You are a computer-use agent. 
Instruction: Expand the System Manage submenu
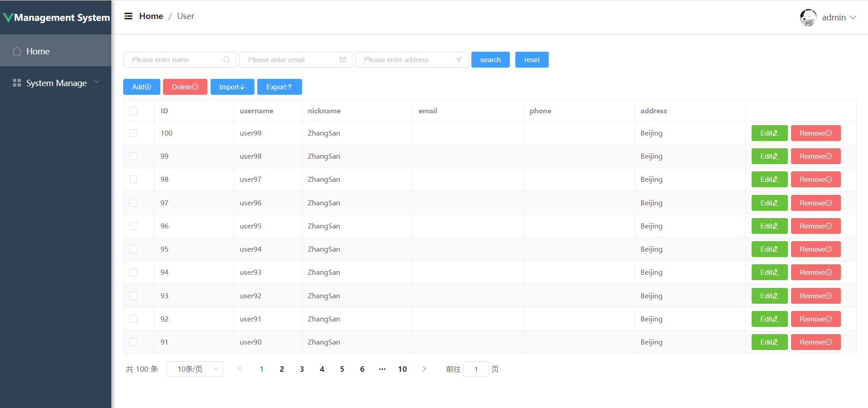click(x=56, y=83)
